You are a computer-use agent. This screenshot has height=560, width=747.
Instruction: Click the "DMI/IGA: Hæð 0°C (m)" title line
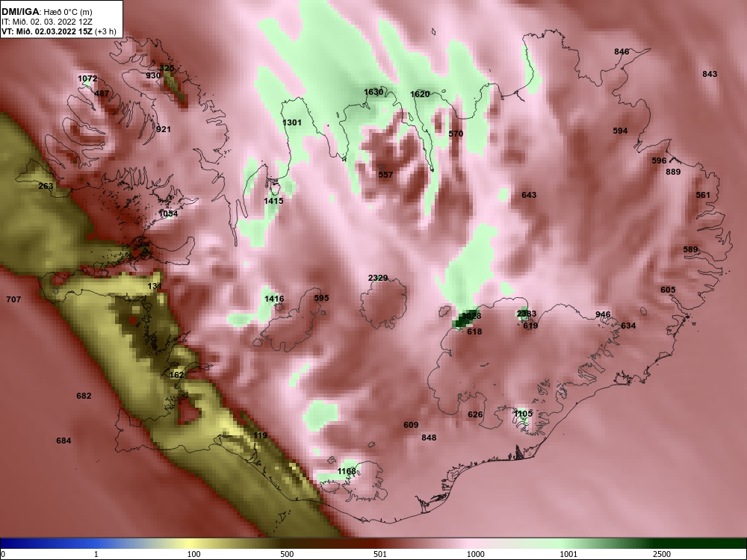[x=46, y=11]
